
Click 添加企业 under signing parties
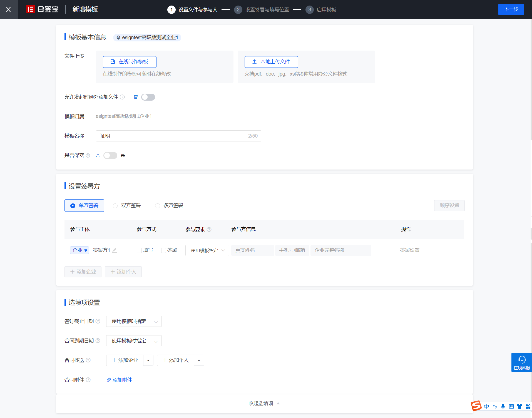pos(83,272)
